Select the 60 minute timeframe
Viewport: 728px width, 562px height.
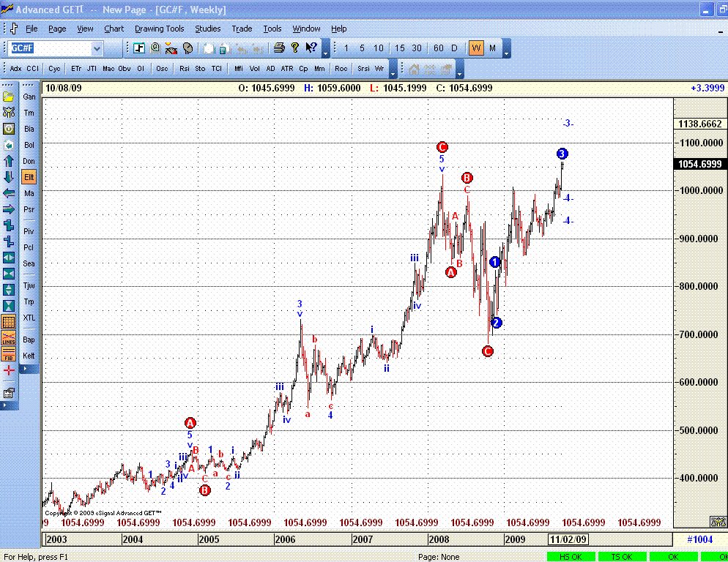point(438,48)
